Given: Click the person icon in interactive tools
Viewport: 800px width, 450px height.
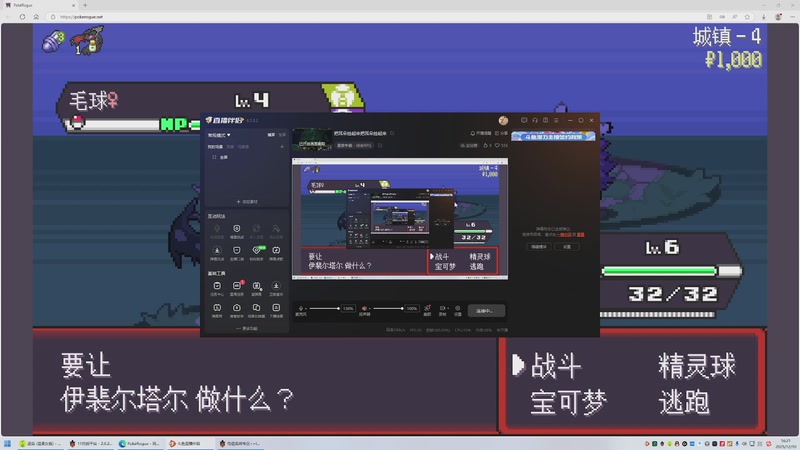Looking at the screenshot, I should [276, 231].
